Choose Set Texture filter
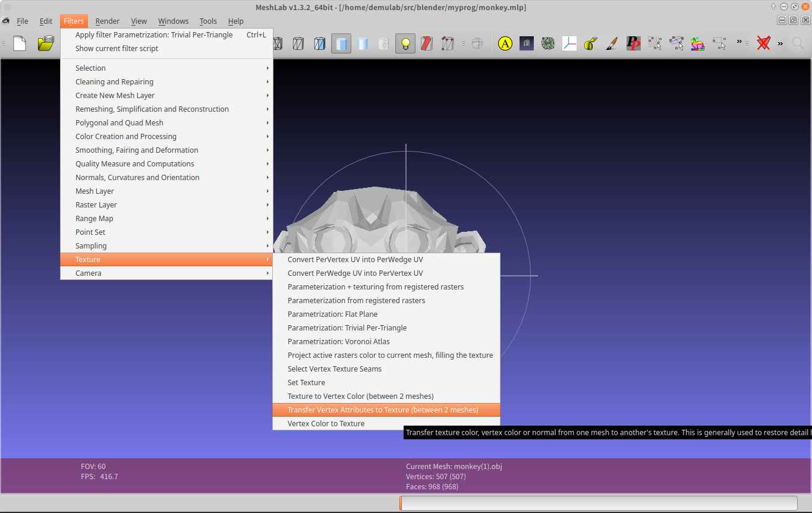The width and height of the screenshot is (812, 513). click(x=386, y=382)
